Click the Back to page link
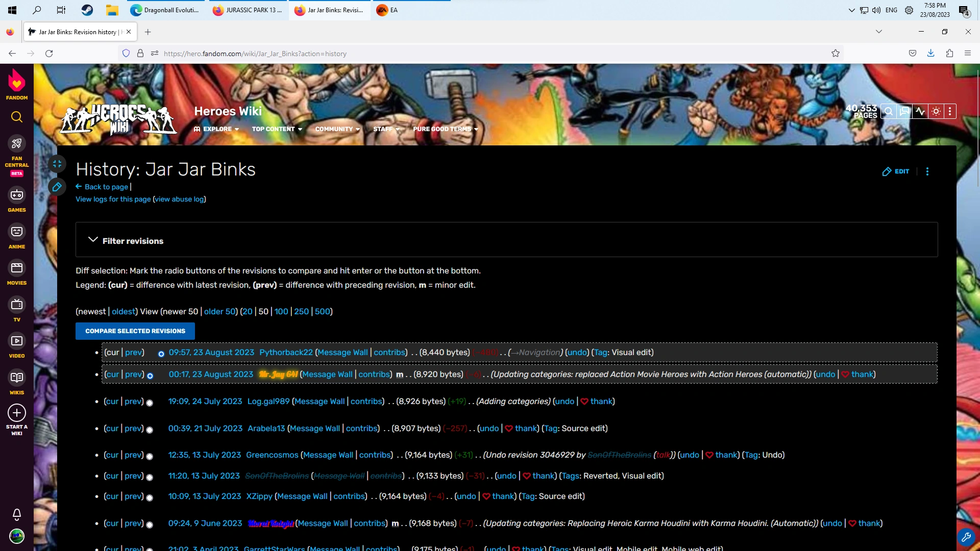Viewport: 980px width, 551px height. point(106,187)
